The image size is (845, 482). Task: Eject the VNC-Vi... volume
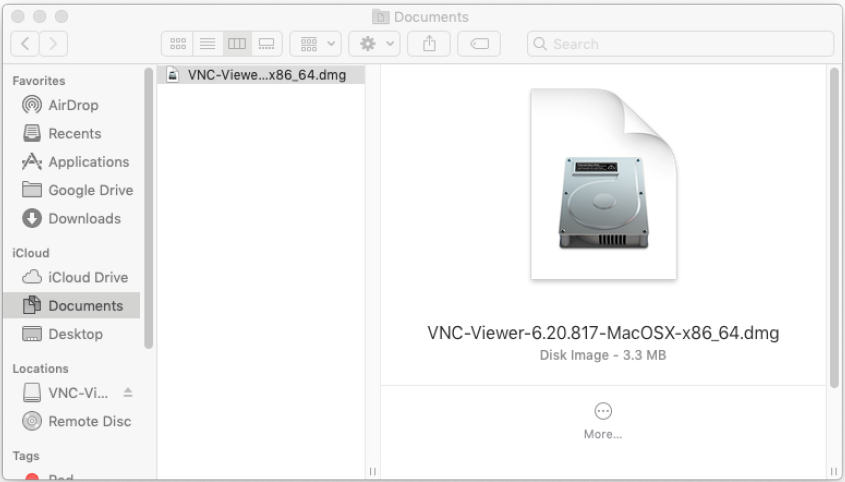click(x=128, y=392)
